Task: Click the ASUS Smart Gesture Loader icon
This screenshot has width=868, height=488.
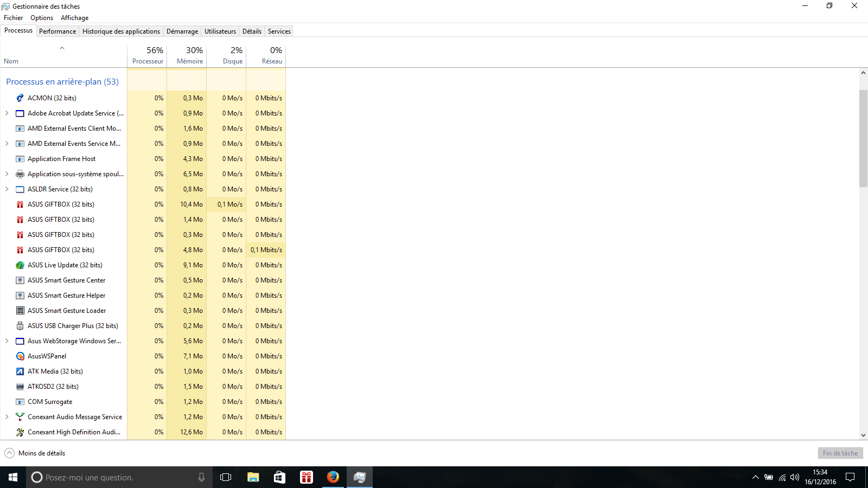Action: tap(20, 311)
